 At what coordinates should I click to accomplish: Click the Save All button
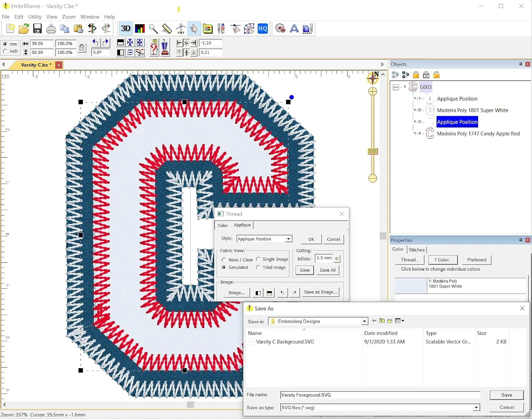[327, 270]
